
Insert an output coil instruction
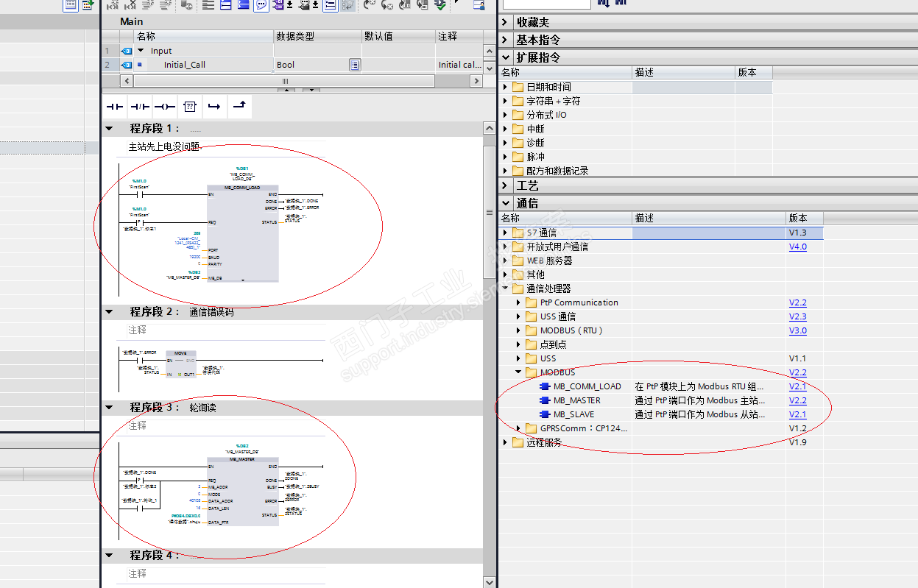[165, 107]
